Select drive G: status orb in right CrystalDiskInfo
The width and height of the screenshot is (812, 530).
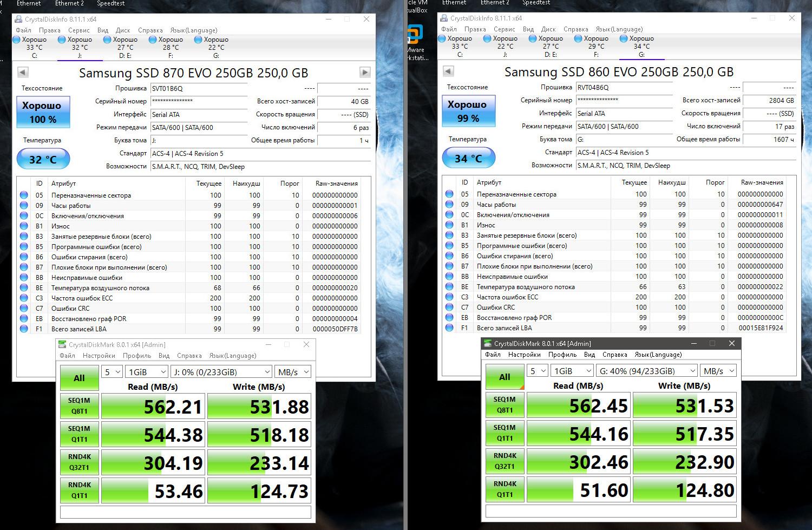coord(624,38)
